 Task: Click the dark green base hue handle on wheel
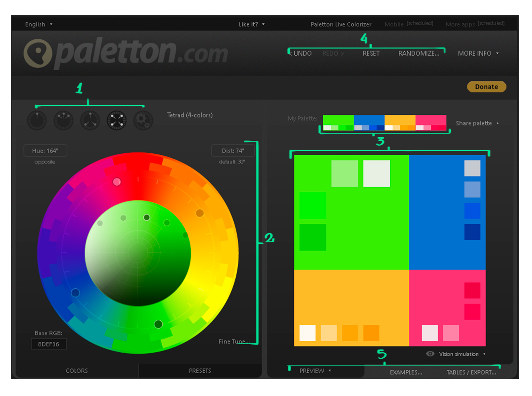[x=158, y=324]
